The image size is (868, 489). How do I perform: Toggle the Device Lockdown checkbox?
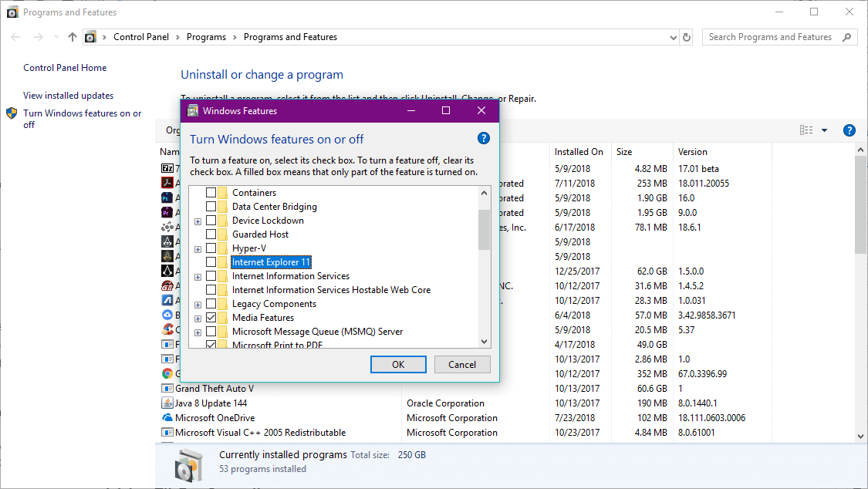(211, 220)
